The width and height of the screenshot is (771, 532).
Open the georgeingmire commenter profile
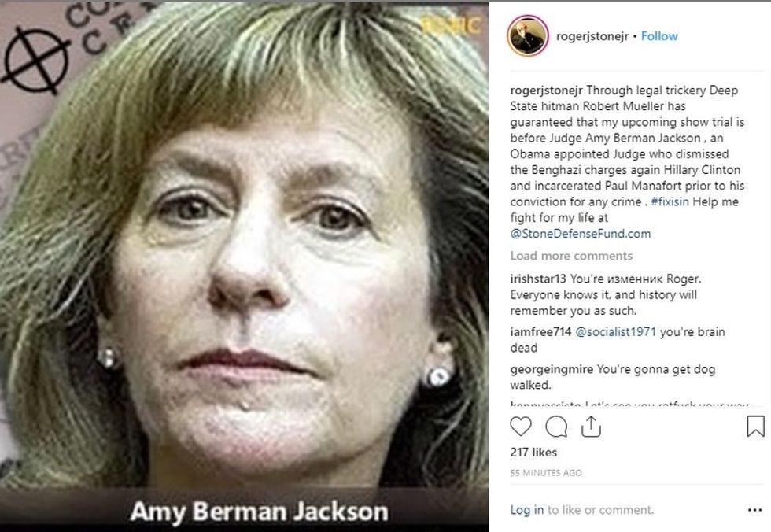tap(552, 369)
